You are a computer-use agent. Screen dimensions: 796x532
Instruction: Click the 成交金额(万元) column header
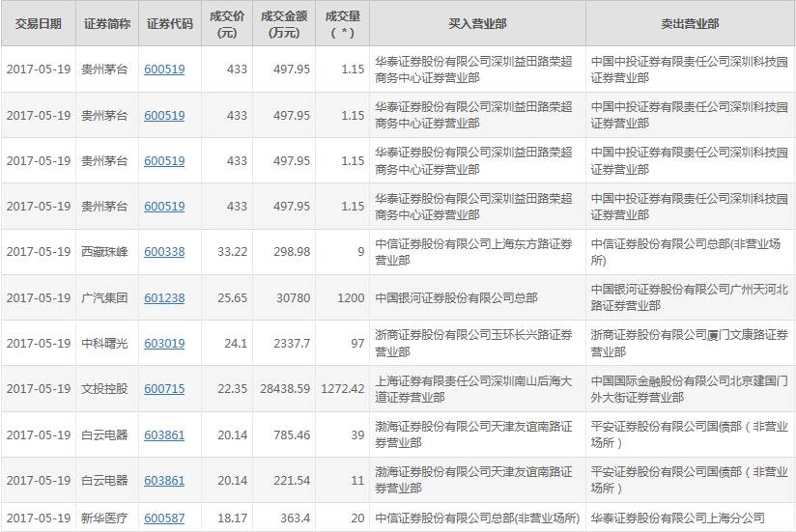coord(284,24)
